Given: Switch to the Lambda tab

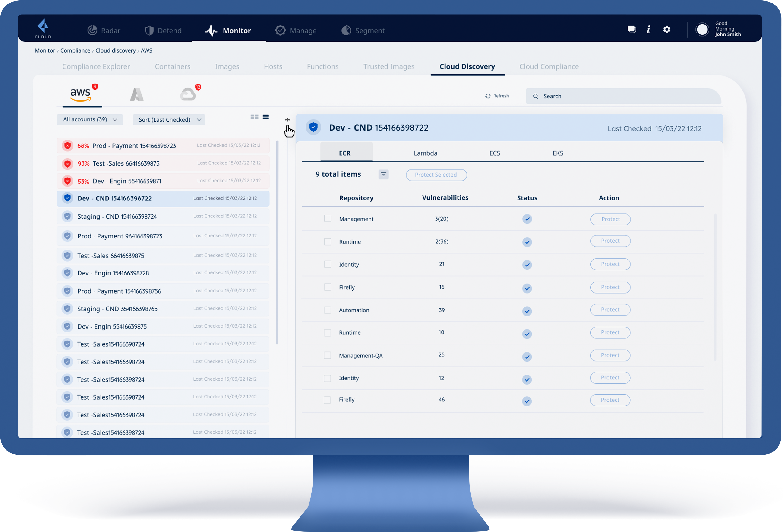Looking at the screenshot, I should click(425, 153).
